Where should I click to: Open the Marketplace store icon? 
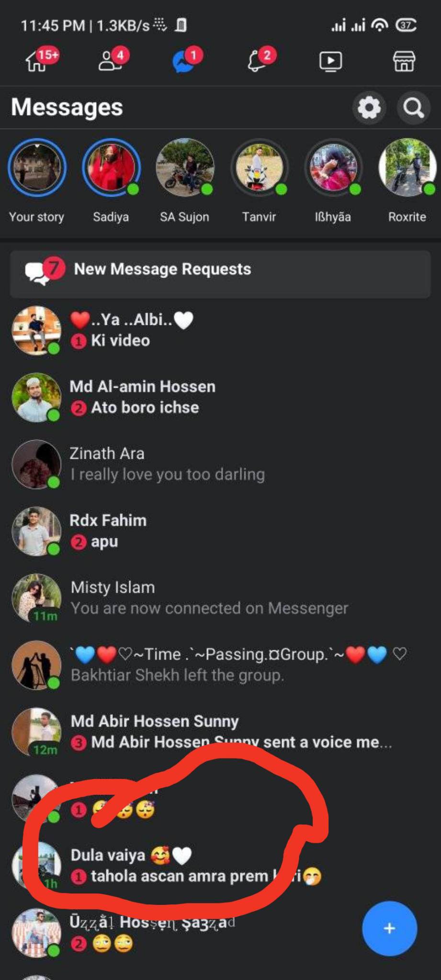(404, 61)
